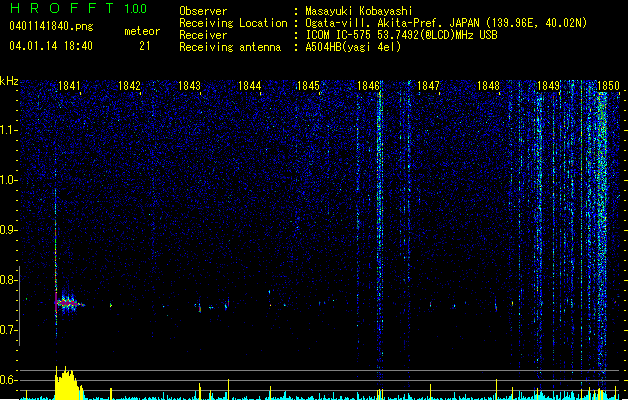
Task: Click the 1842 time marker
Action: pyautogui.click(x=129, y=86)
